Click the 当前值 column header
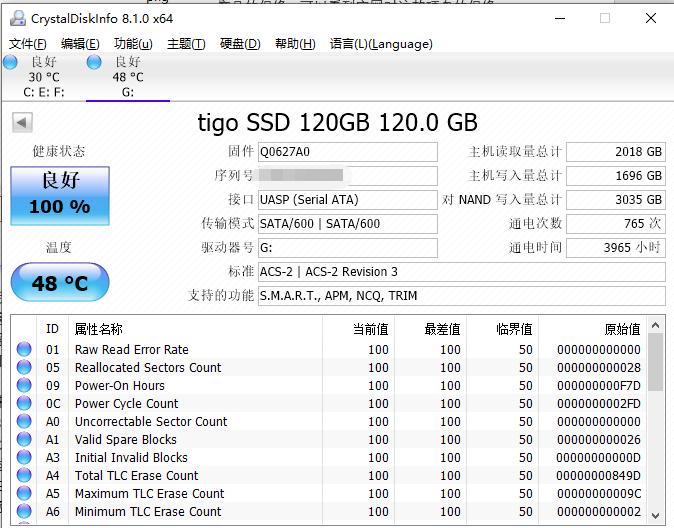 coord(358,329)
